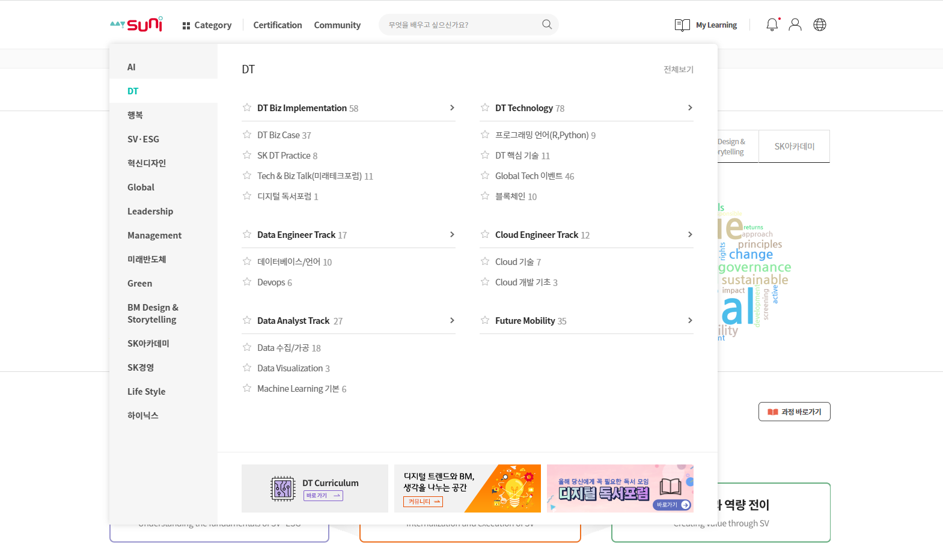This screenshot has height=560, width=943.
Task: Star the 디지털 독서포럼 channel
Action: point(247,196)
